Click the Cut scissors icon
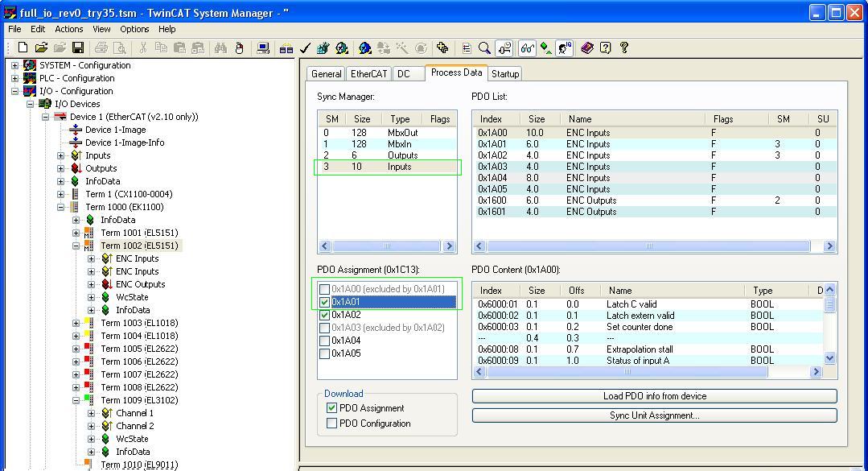Viewport: 868px width, 471px height. pyautogui.click(x=143, y=48)
